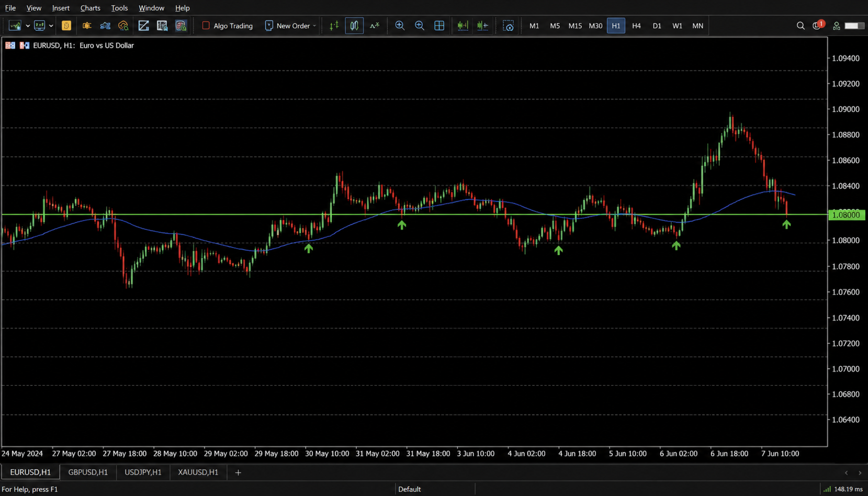Image resolution: width=868 pixels, height=496 pixels.
Task: Open the Insert menu
Action: point(61,8)
